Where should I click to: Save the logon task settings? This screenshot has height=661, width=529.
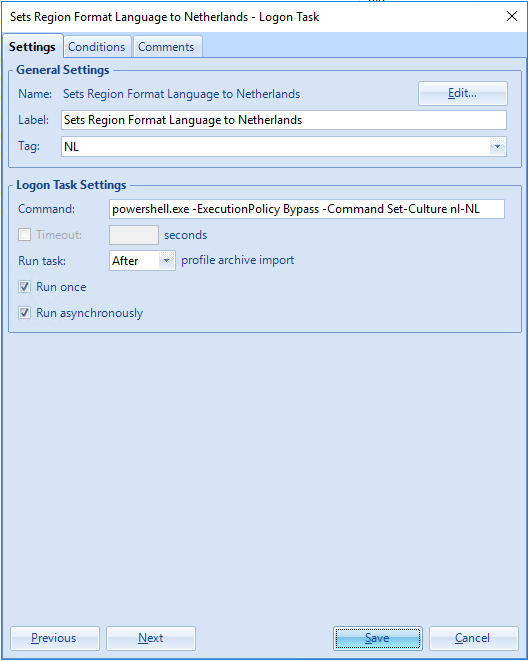click(x=378, y=638)
